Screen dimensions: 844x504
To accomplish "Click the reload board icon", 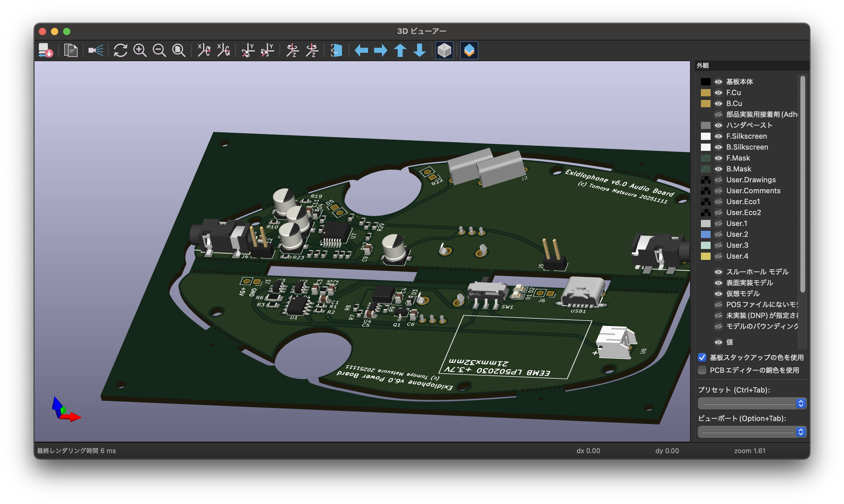I will (x=45, y=50).
